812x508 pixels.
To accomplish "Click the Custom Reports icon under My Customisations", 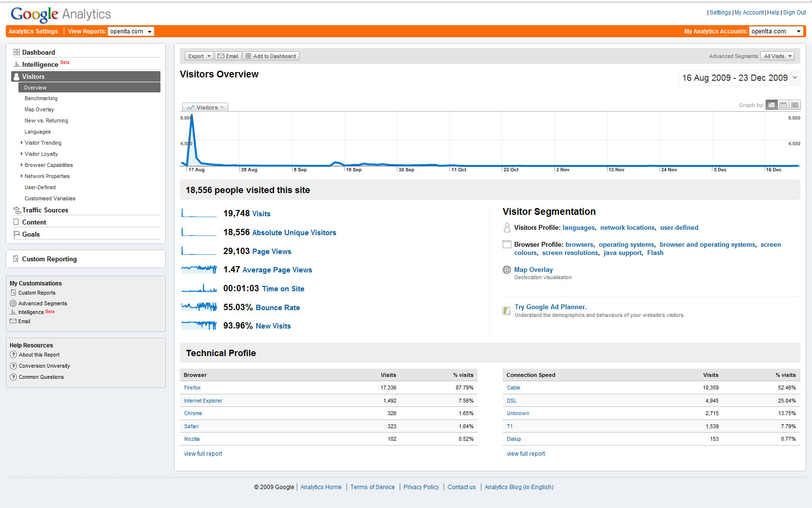I will 13,293.
